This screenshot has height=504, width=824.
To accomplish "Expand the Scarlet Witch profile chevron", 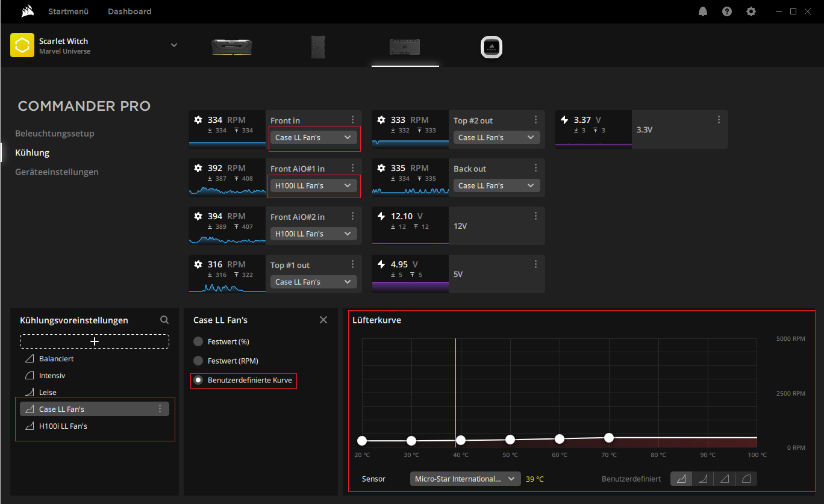I will coord(174,45).
